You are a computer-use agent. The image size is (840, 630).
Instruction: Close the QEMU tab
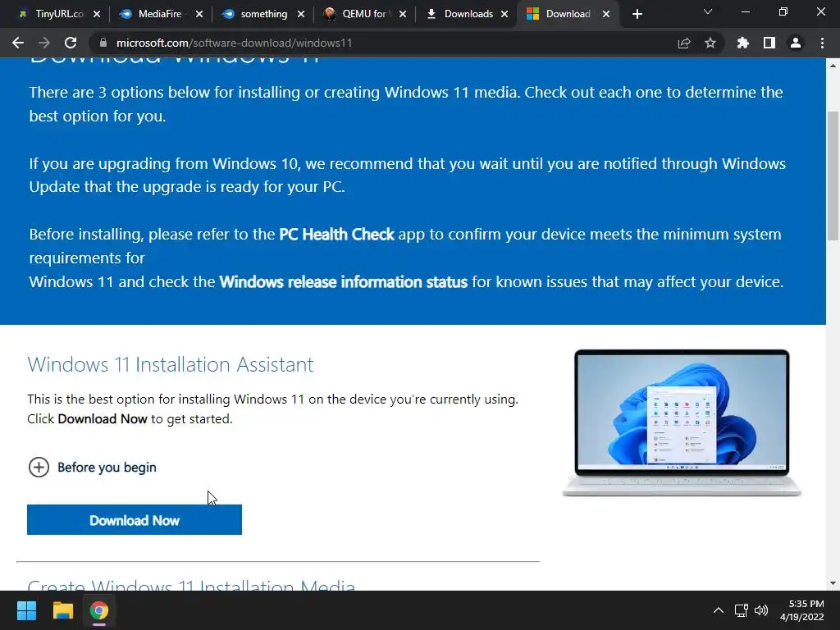(x=402, y=14)
